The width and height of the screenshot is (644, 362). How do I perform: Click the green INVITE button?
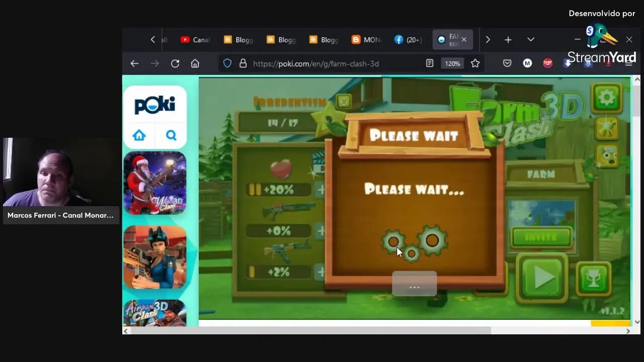click(541, 237)
